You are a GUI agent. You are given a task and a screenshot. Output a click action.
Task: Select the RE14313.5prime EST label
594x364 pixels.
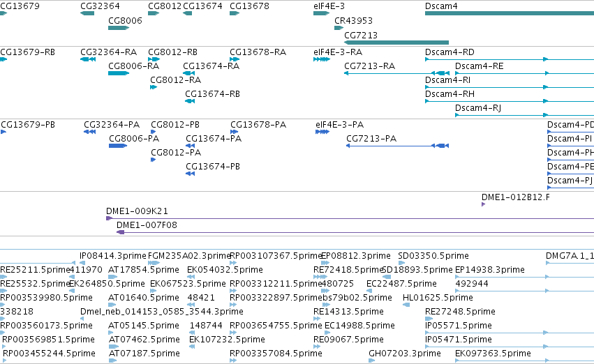click(x=348, y=312)
